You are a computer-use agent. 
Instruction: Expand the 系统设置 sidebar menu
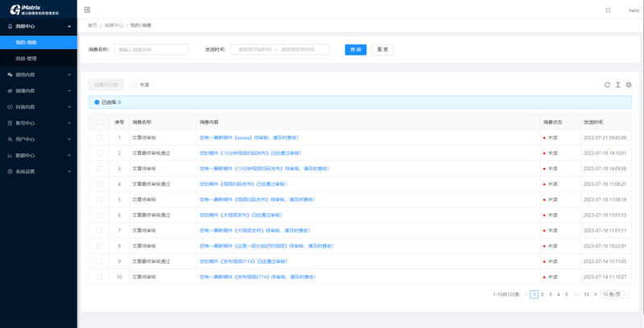click(x=38, y=171)
